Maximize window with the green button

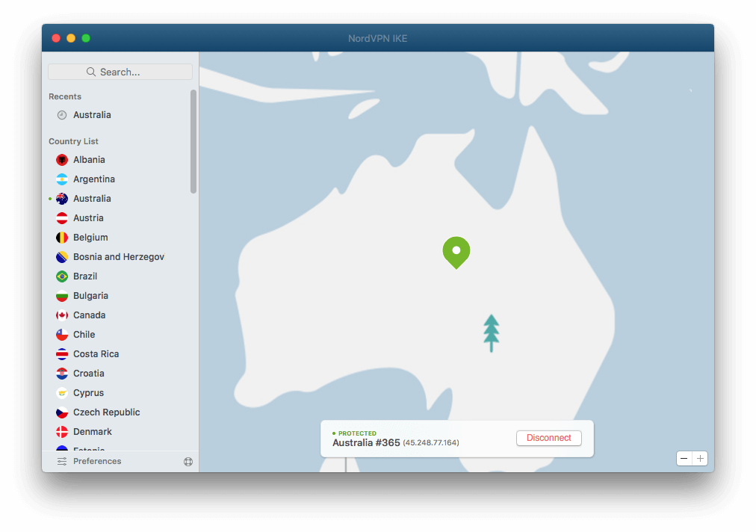(86, 38)
